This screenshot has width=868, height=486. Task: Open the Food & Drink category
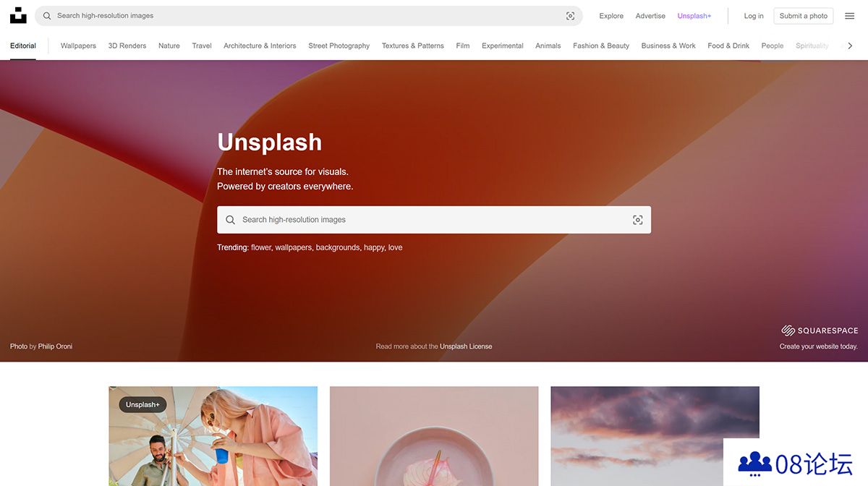point(728,46)
